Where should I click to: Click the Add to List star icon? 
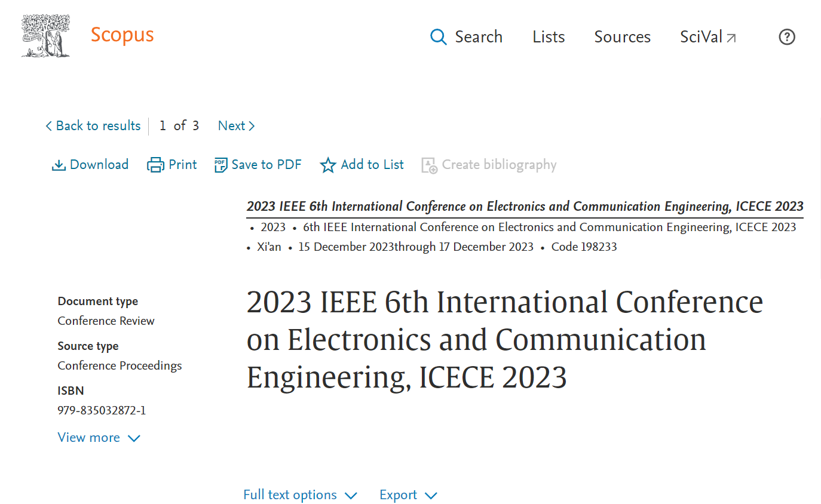coord(328,165)
